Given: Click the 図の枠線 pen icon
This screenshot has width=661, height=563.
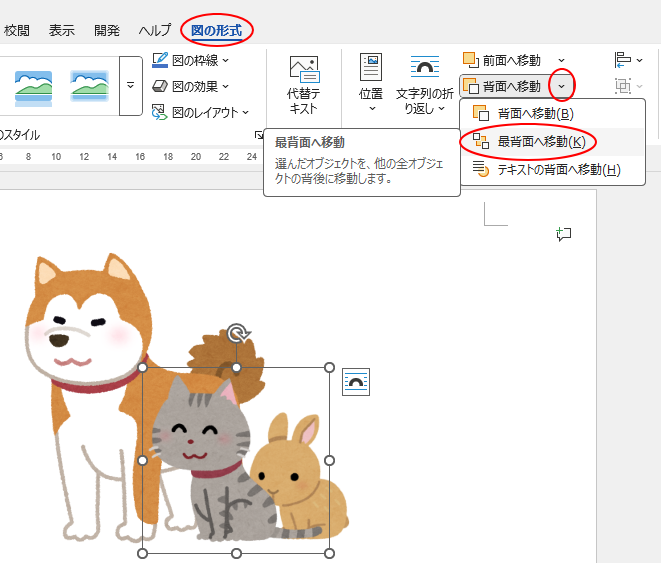Looking at the screenshot, I should coord(160,60).
